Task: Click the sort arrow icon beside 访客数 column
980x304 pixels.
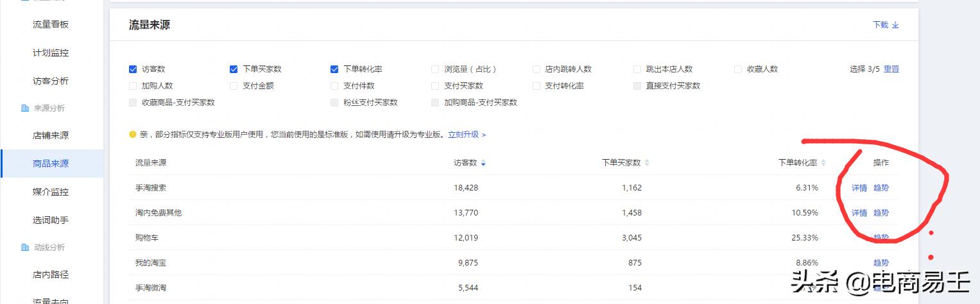Action: click(x=483, y=163)
